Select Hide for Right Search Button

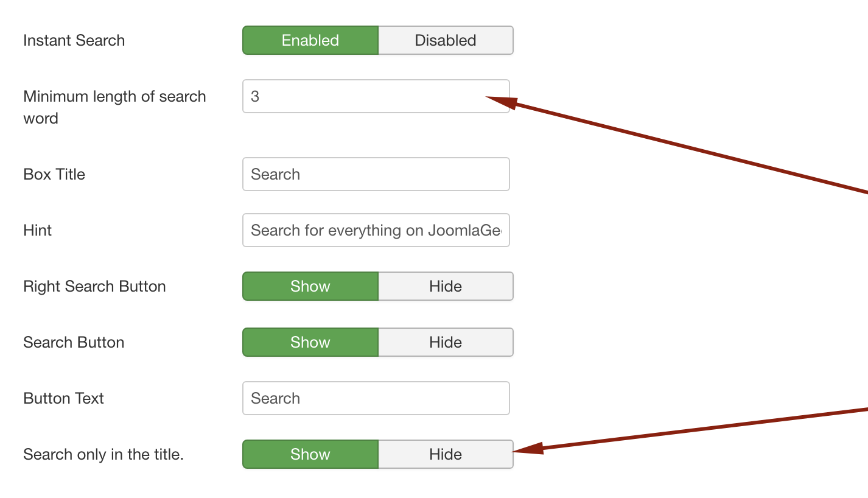click(x=446, y=286)
